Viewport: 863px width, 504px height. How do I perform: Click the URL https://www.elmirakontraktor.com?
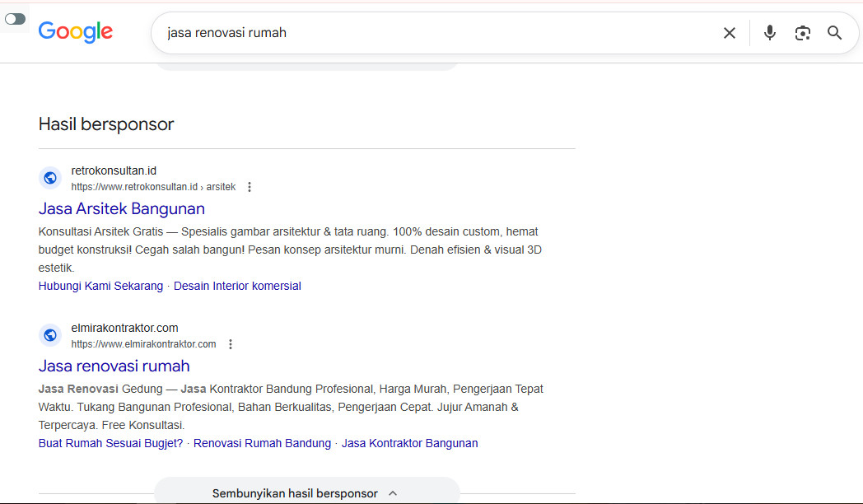pyautogui.click(x=143, y=344)
